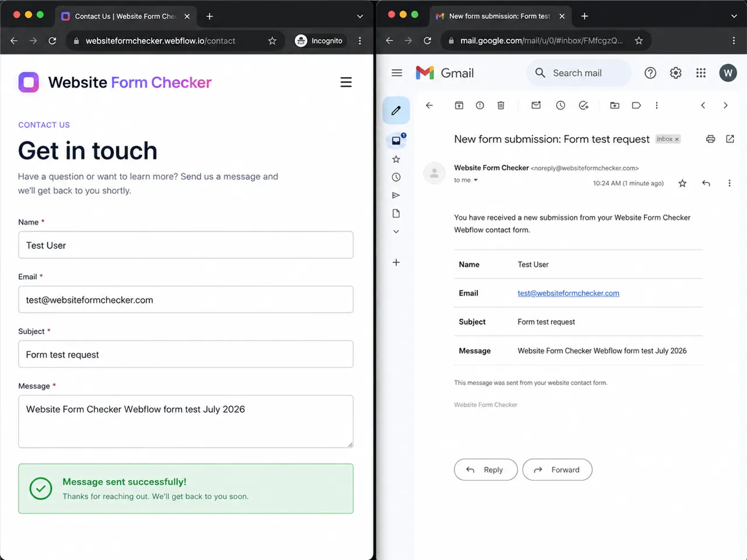
Task: Click into the Subject field with Form test request
Action: (186, 354)
